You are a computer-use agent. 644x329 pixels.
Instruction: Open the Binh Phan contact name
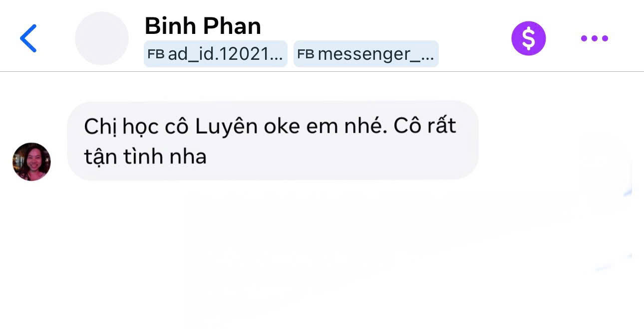click(x=203, y=26)
